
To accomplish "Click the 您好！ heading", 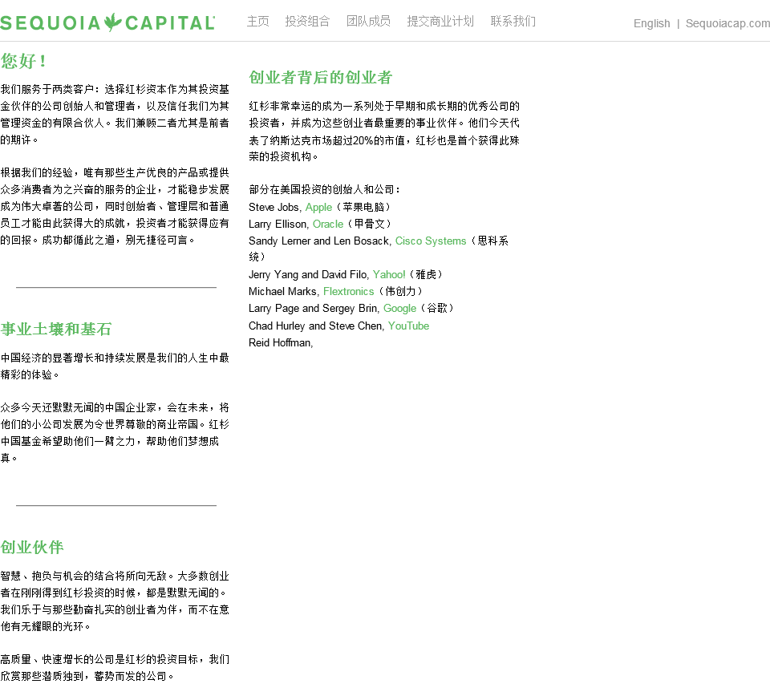I will click(23, 62).
